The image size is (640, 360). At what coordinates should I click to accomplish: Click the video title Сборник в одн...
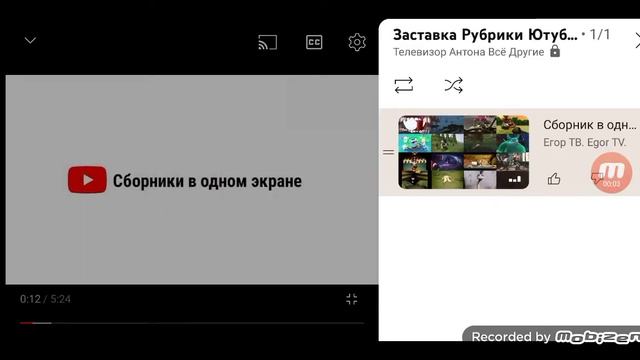click(x=589, y=125)
